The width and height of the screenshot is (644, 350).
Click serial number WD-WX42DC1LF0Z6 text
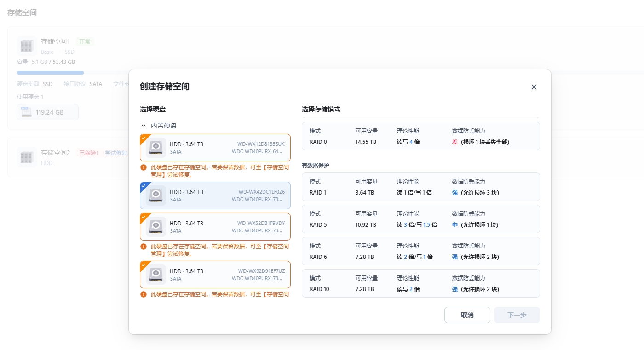(x=261, y=192)
